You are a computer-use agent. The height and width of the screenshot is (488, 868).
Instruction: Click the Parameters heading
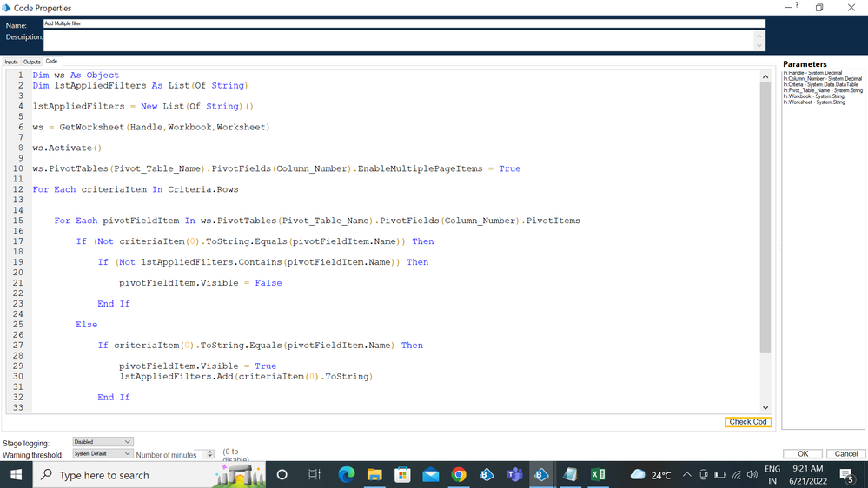pyautogui.click(x=805, y=64)
